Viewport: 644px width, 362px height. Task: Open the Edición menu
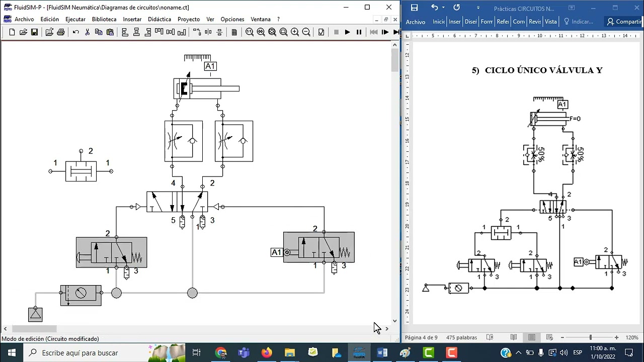pos(50,19)
